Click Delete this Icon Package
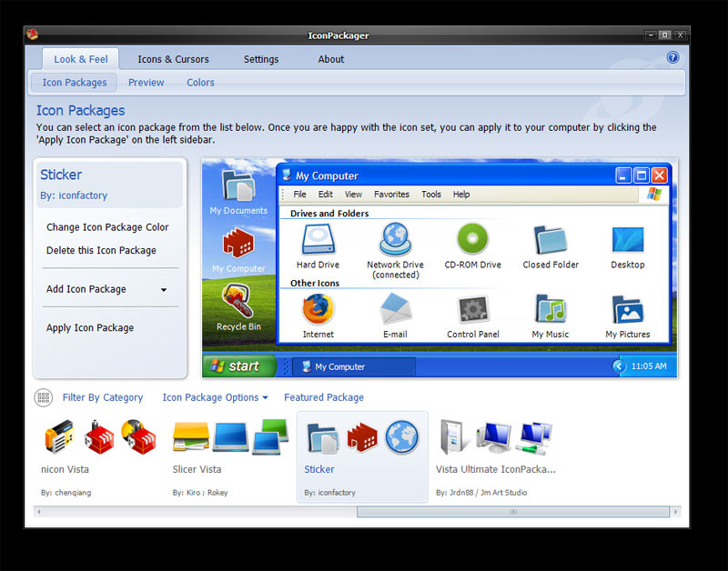This screenshot has width=728, height=571. (x=101, y=250)
